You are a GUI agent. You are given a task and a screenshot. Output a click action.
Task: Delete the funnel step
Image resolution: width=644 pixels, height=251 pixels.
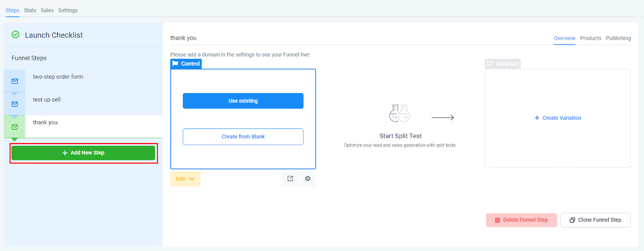pos(521,220)
